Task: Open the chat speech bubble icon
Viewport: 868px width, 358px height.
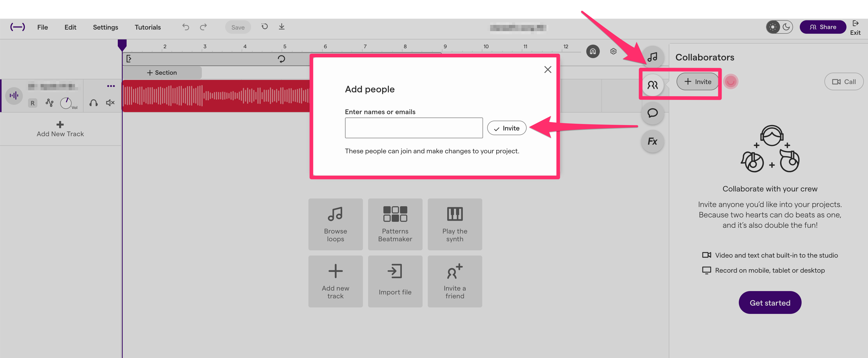Action: 653,113
